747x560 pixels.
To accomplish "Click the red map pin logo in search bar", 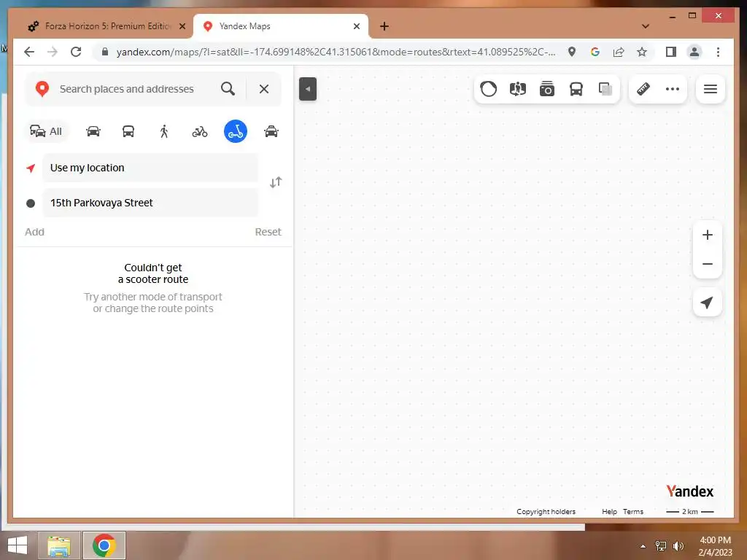I will tap(42, 89).
